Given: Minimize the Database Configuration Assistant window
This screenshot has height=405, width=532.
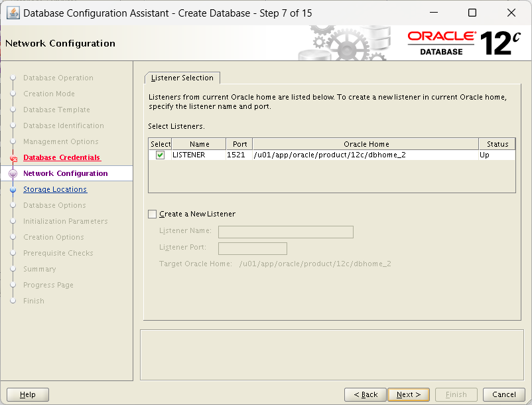Looking at the screenshot, I should click(434, 13).
